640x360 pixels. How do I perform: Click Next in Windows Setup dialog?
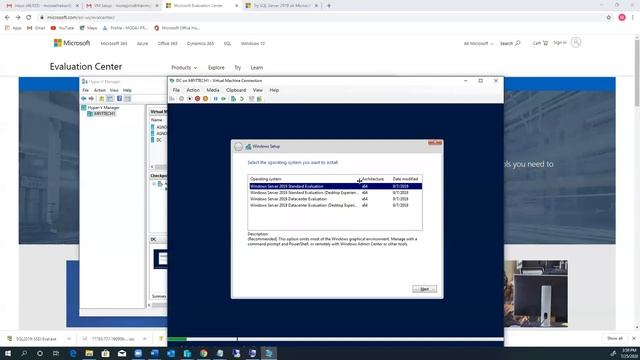tap(424, 289)
